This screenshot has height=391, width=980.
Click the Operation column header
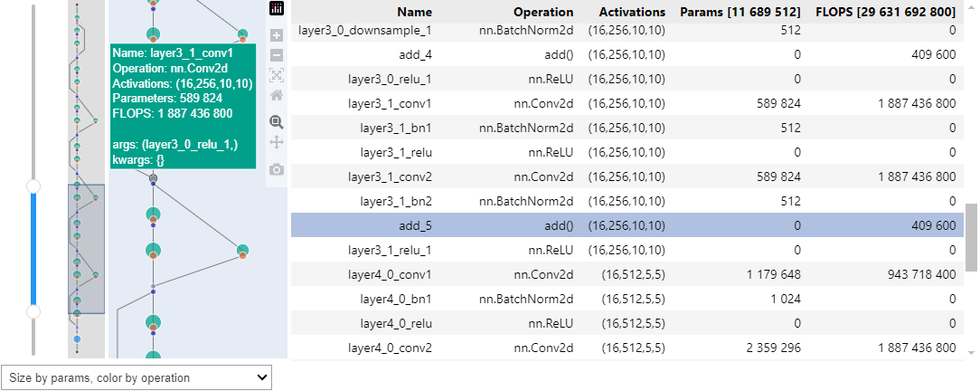[x=542, y=13]
